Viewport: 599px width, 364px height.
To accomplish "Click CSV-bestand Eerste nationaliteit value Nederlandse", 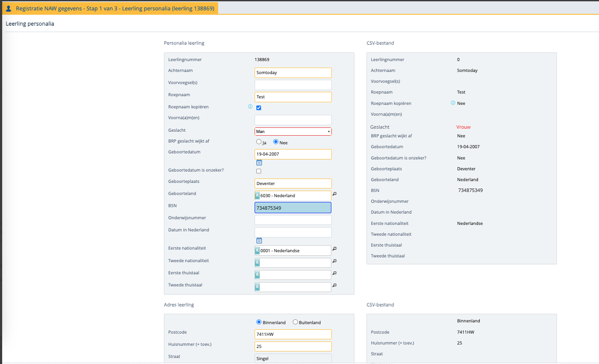I will (x=470, y=223).
